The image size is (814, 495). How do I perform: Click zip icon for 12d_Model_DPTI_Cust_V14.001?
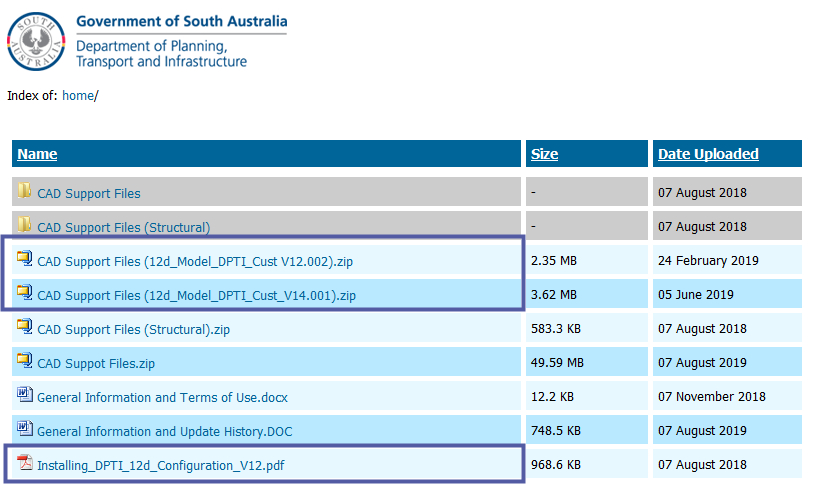pos(25,294)
